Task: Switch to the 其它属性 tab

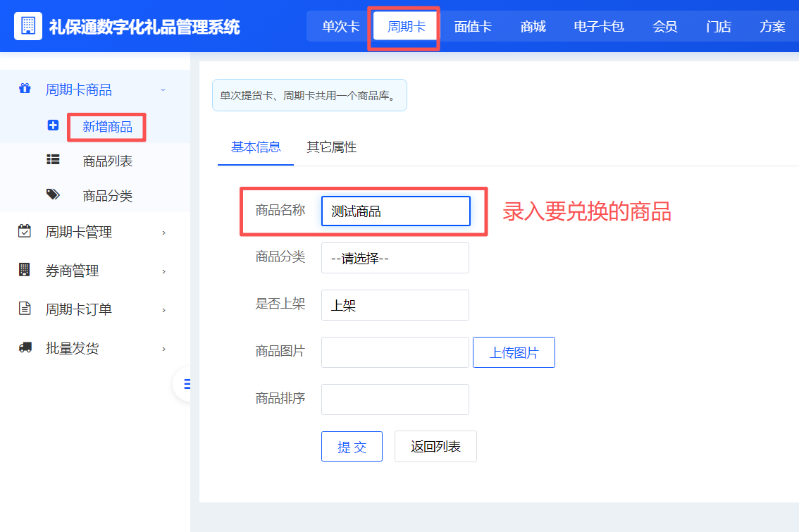Action: tap(330, 148)
